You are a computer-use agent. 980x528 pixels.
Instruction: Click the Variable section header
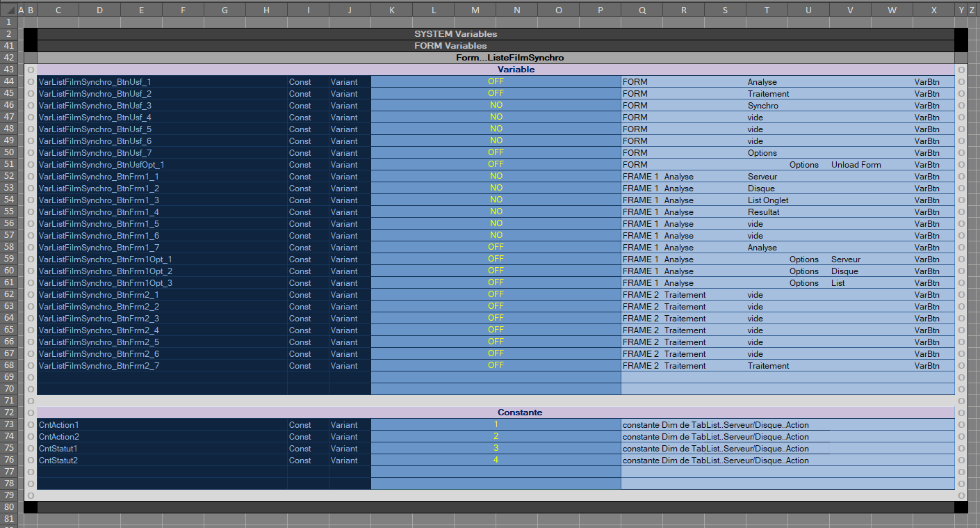[496, 70]
